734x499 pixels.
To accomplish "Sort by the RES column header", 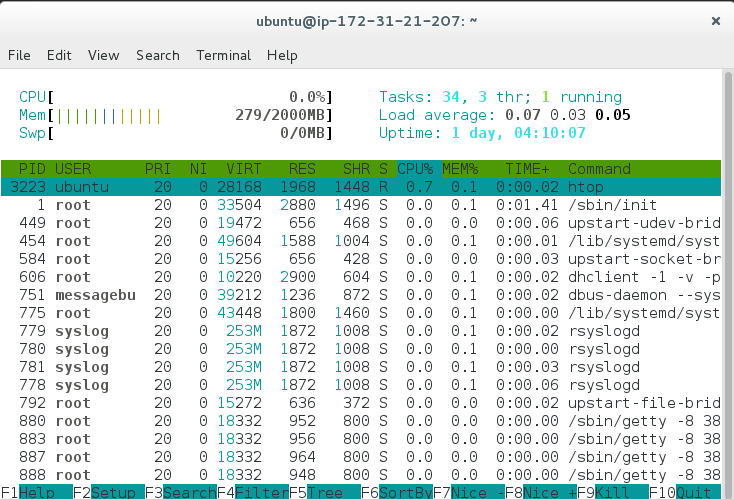I will 302,169.
